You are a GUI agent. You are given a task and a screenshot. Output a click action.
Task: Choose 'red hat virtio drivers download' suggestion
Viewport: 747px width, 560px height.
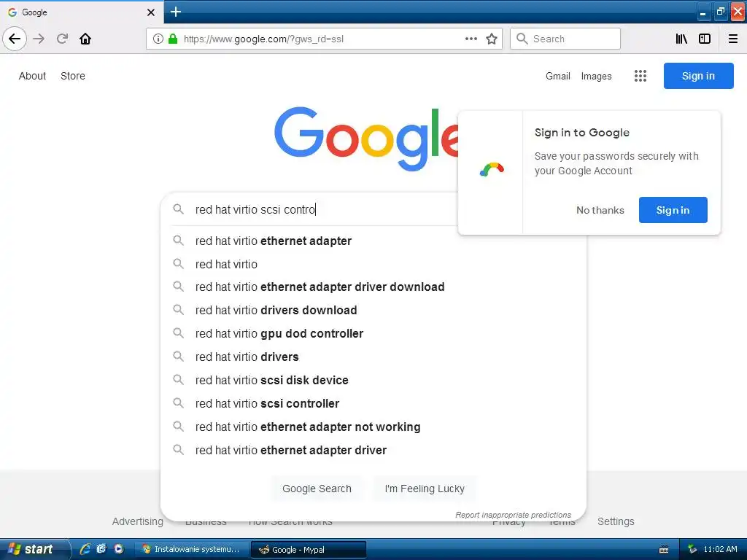tap(373, 311)
